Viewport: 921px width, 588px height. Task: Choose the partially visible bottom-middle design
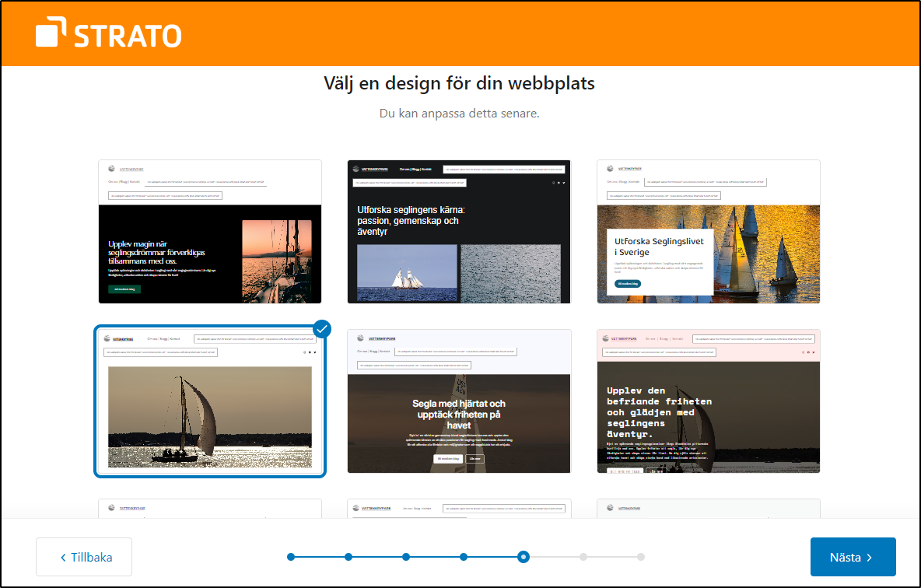(459, 509)
